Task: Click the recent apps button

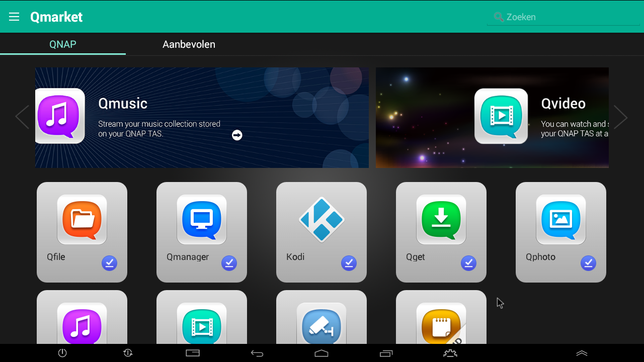Action: pyautogui.click(x=386, y=353)
